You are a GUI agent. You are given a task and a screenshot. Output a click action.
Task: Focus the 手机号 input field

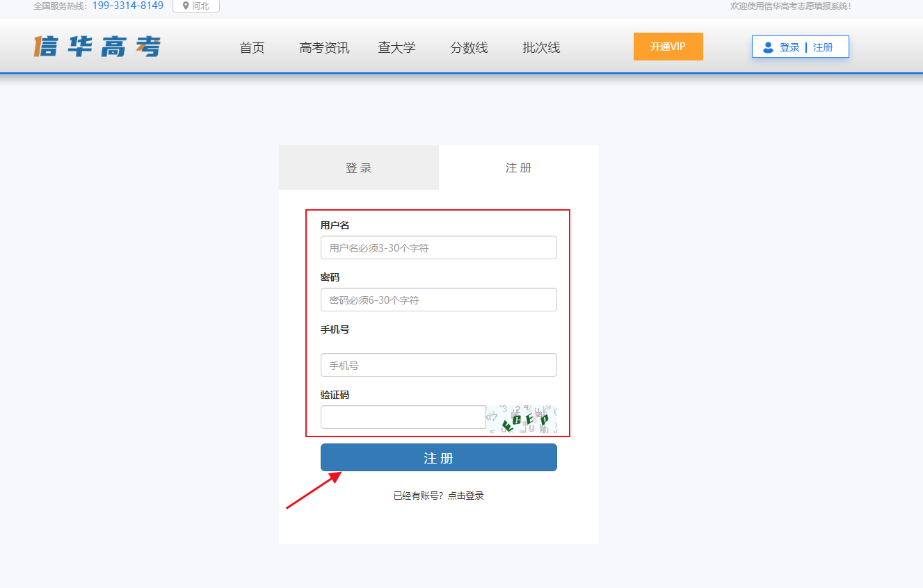439,365
